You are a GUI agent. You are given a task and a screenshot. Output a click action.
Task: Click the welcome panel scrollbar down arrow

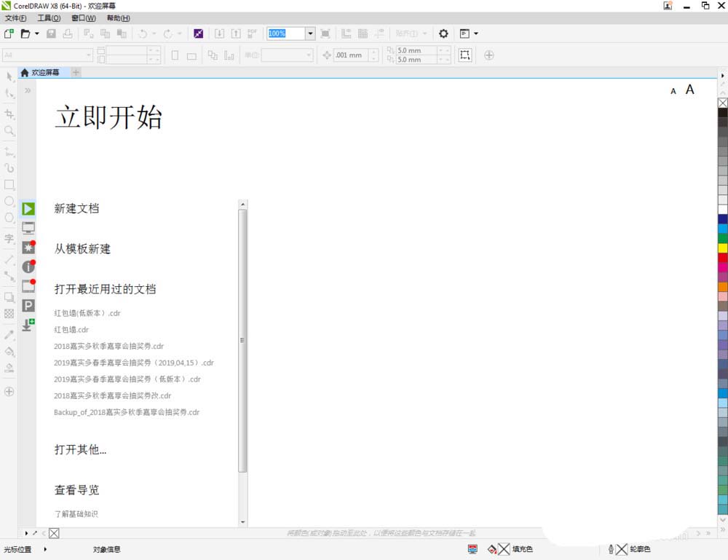(x=242, y=522)
